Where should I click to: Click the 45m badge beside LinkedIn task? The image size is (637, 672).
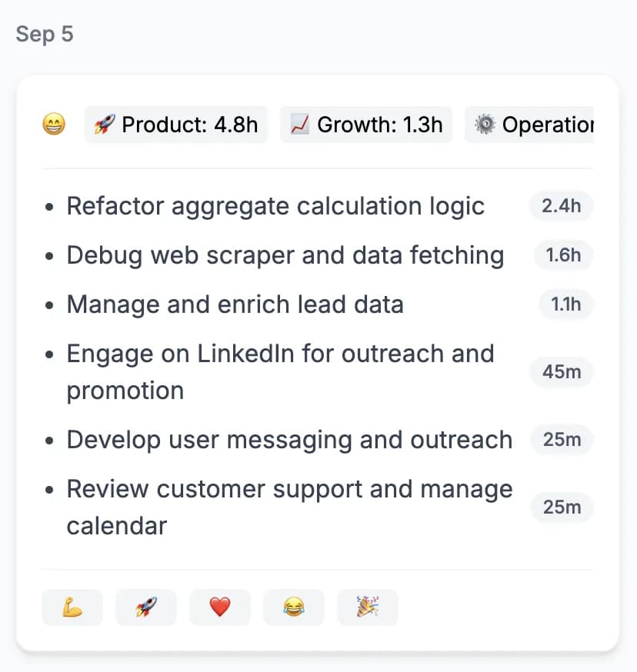(561, 371)
